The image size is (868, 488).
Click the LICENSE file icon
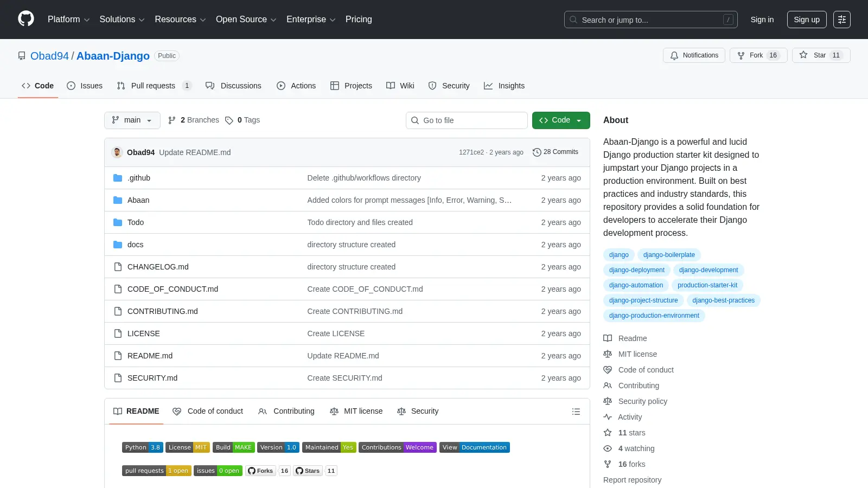click(118, 333)
